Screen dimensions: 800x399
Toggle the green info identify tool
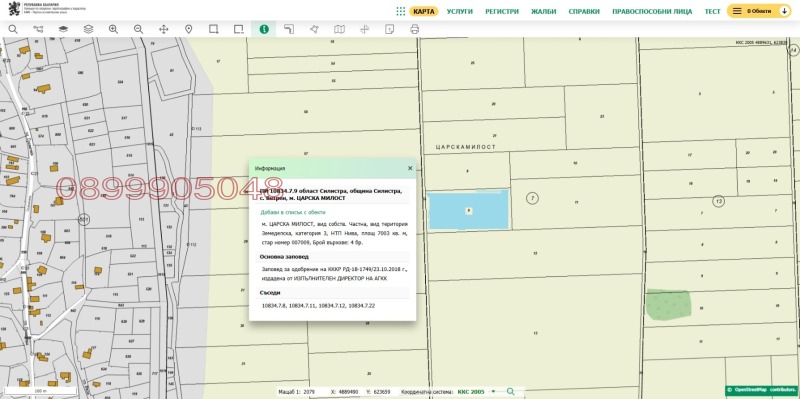pos(264,29)
